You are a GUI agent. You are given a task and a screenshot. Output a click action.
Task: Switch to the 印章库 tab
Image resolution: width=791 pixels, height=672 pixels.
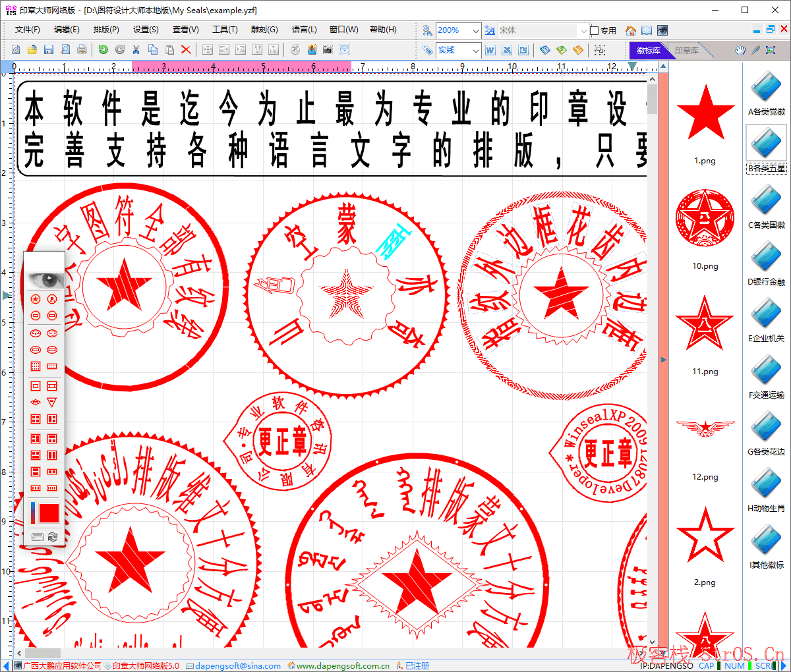[686, 50]
